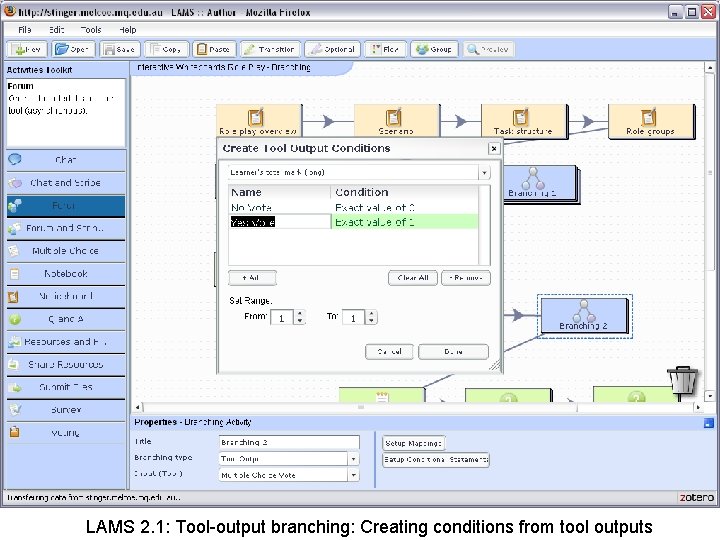The height and width of the screenshot is (540, 720).
Task: Click Role play overview activity on canvas
Action: point(259,121)
